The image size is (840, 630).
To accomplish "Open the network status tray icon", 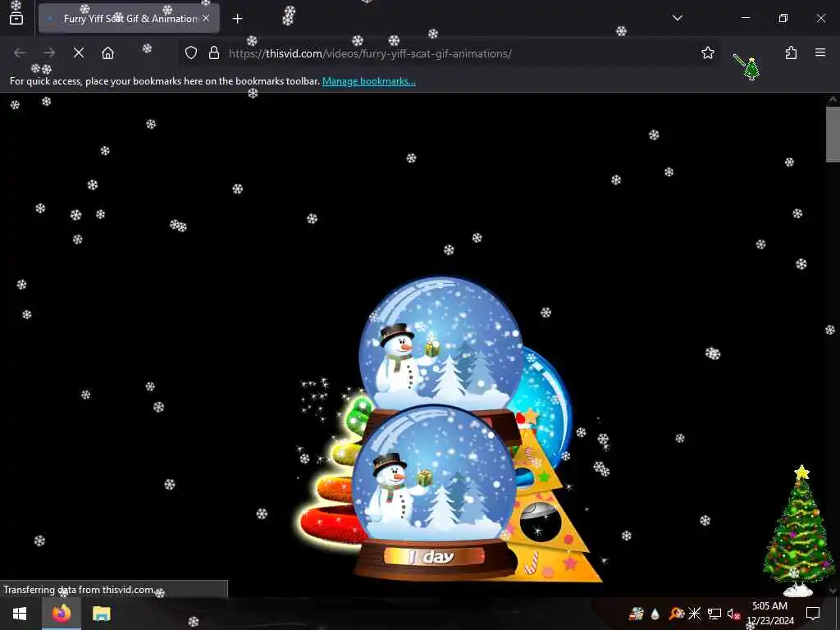I will coord(714,614).
